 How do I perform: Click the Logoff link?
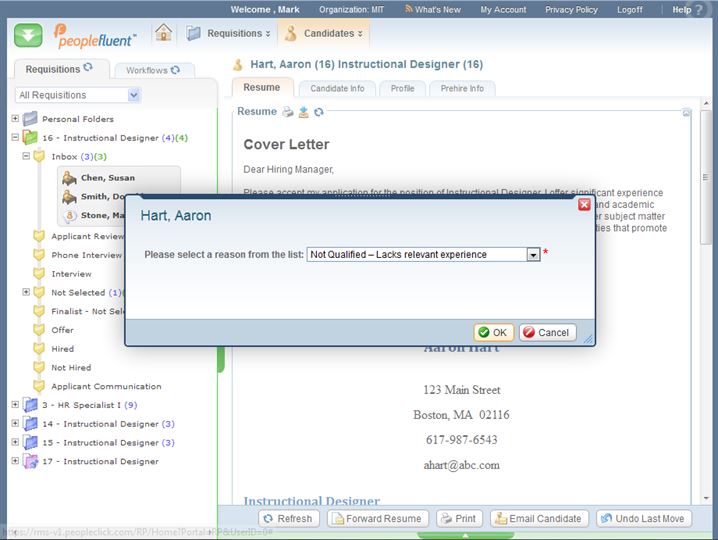tap(630, 9)
